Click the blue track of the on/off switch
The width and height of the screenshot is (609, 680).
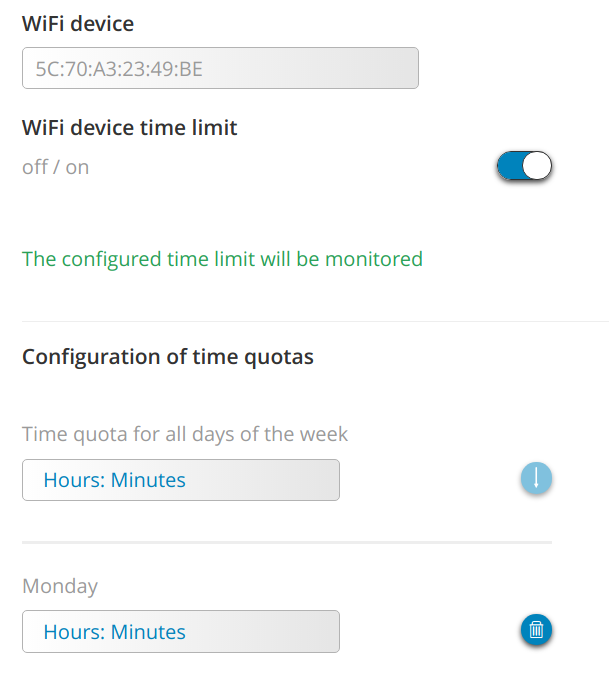point(510,166)
